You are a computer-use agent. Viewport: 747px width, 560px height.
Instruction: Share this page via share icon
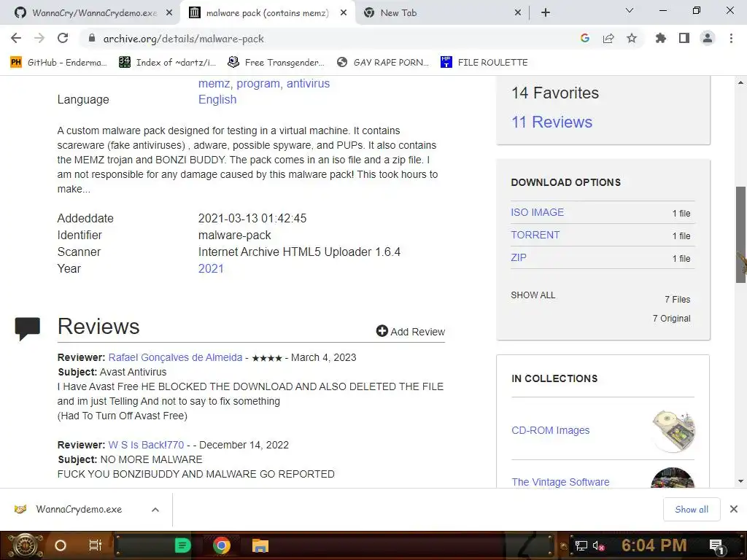(x=608, y=38)
